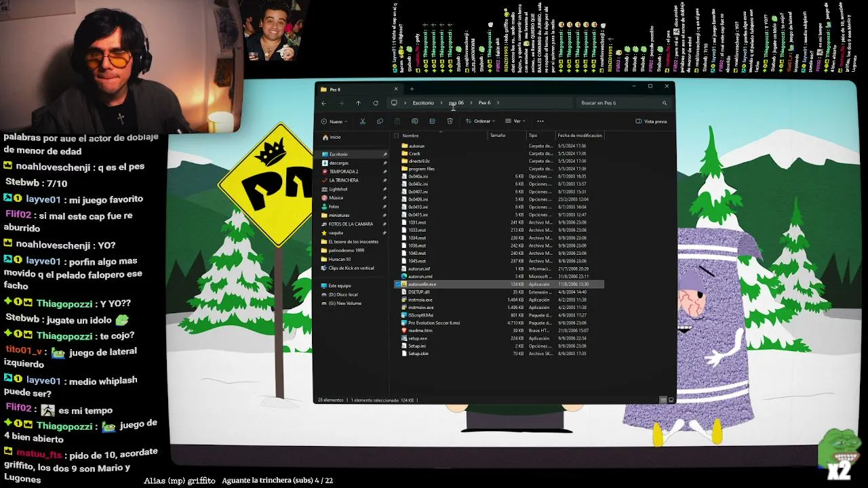Click pes 06 breadcrumb in address bar
Screen dimensions: 868x488
[456, 103]
